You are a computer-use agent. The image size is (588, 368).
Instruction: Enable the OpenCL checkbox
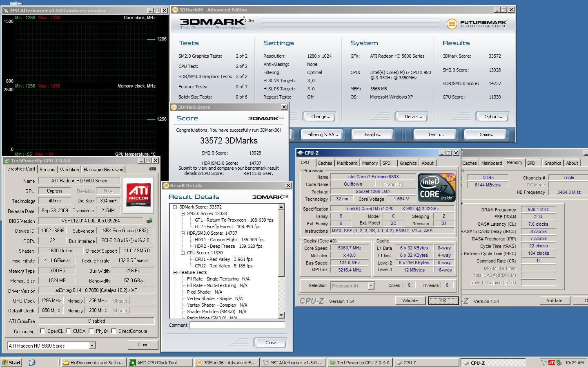(x=42, y=331)
